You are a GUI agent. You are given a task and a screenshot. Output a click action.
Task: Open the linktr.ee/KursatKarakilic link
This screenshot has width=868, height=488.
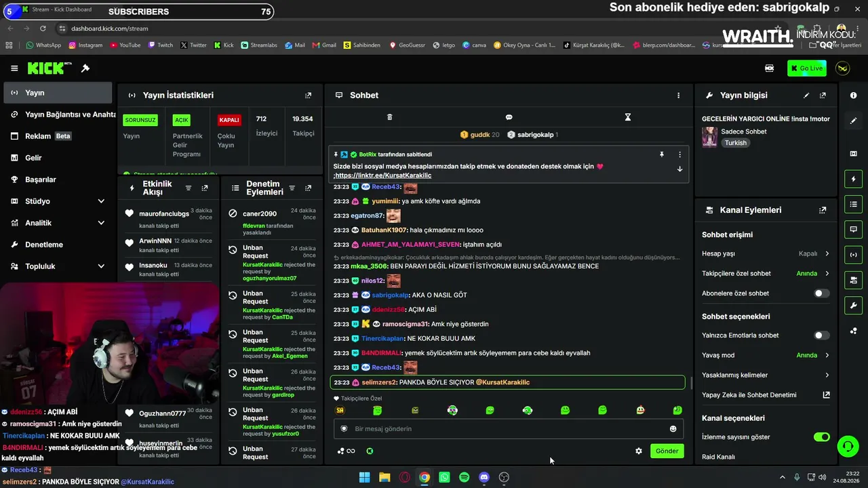click(383, 176)
